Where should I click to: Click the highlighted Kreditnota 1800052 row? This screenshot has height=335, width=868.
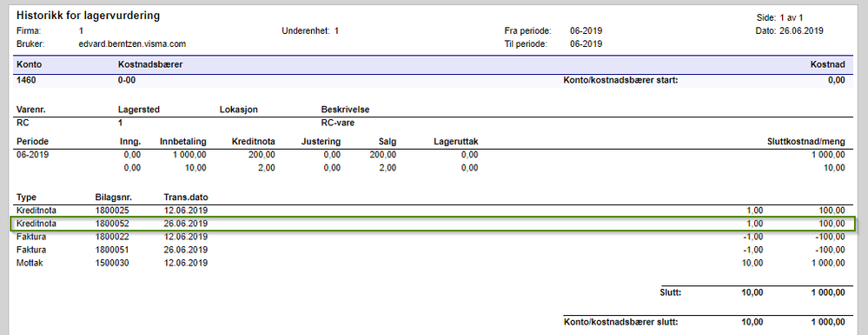point(433,224)
